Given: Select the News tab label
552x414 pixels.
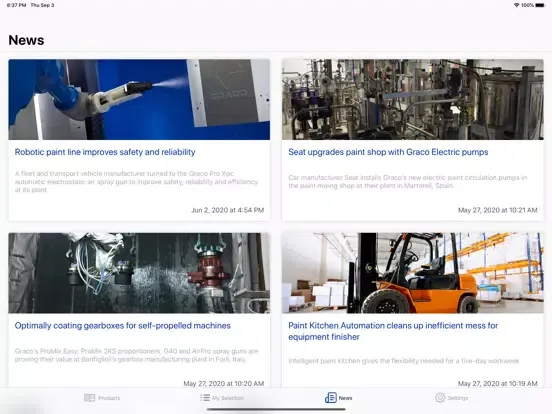Looking at the screenshot, I should click(345, 398).
